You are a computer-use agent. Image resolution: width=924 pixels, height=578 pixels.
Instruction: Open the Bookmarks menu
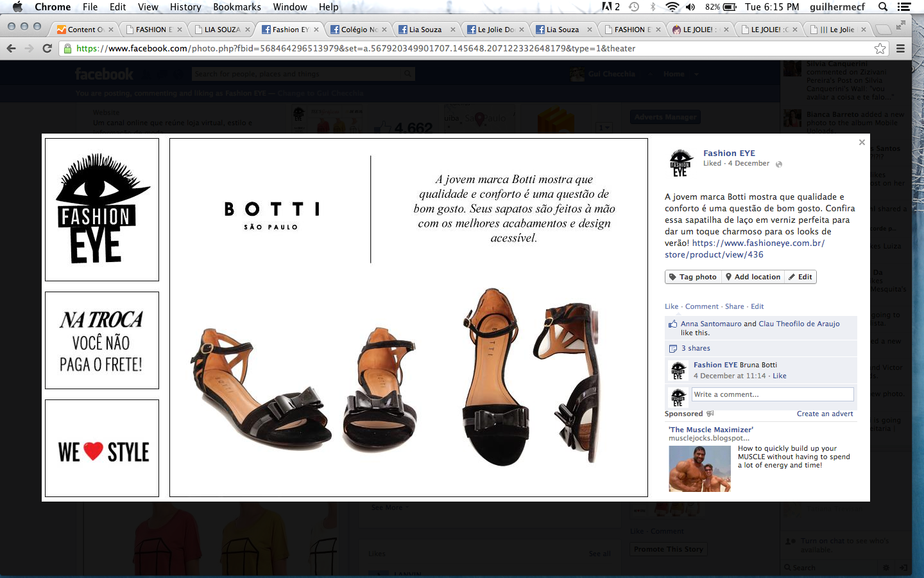pyautogui.click(x=237, y=7)
